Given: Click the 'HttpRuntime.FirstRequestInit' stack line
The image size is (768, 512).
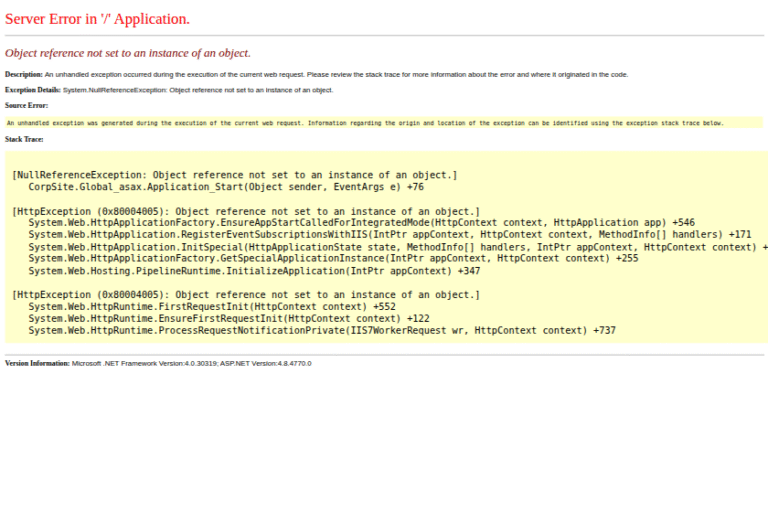Looking at the screenshot, I should (212, 306).
